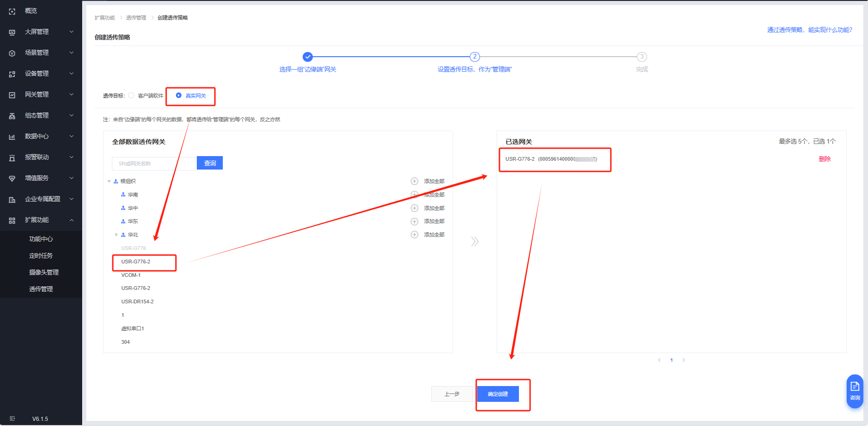The height and width of the screenshot is (426, 868).
Task: Click the 删除 link for selected gateway
Action: coord(824,159)
